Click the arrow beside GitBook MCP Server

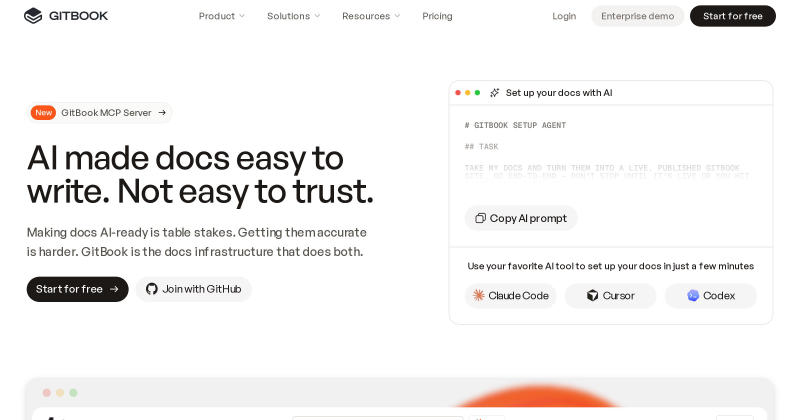pos(162,113)
